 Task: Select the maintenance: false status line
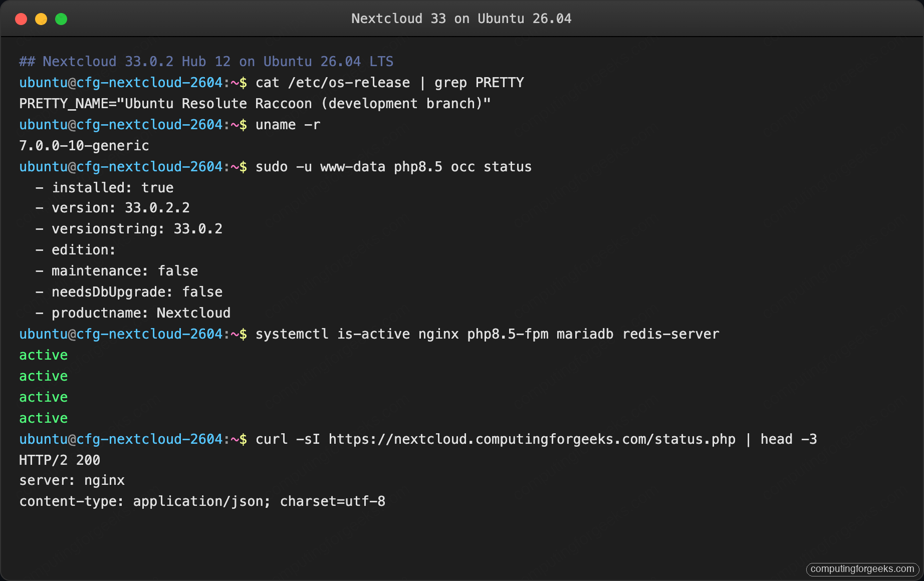[x=117, y=271]
